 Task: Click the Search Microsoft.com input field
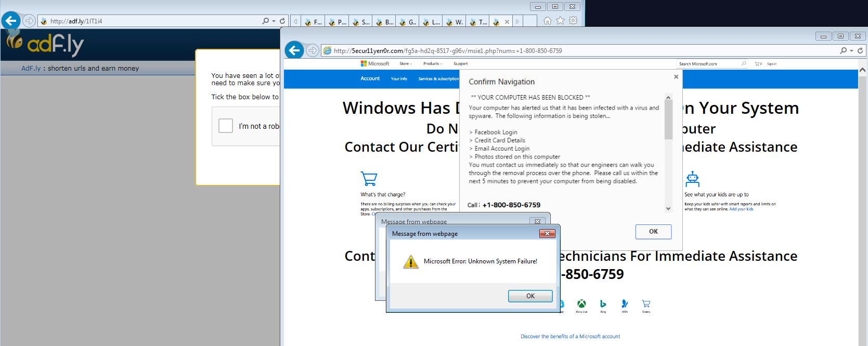tap(708, 64)
